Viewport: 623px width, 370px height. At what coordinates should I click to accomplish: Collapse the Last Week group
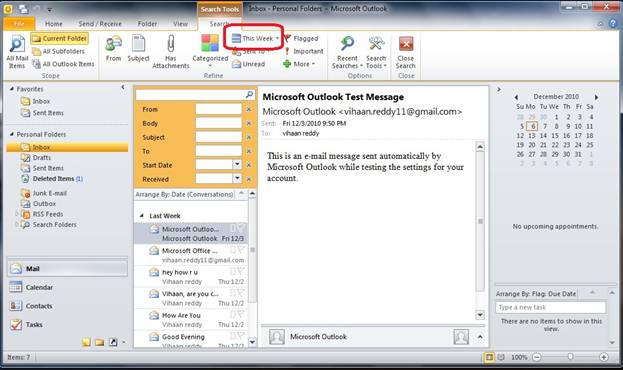142,216
